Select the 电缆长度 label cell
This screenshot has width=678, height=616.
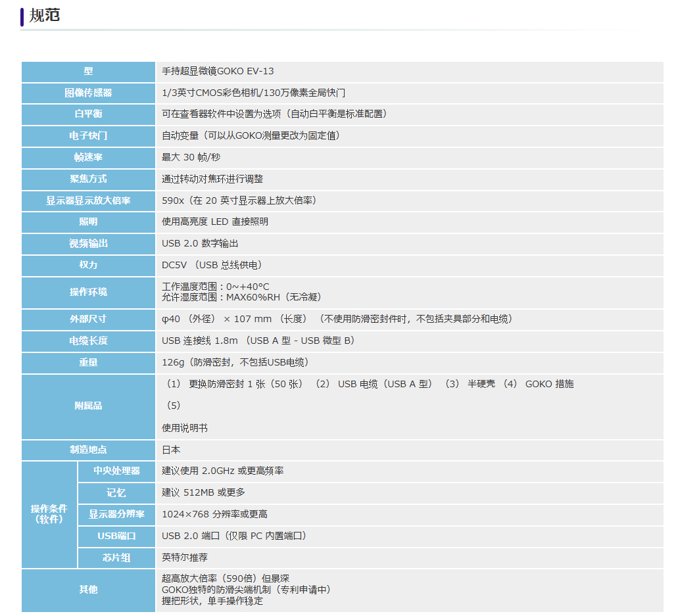tap(88, 341)
